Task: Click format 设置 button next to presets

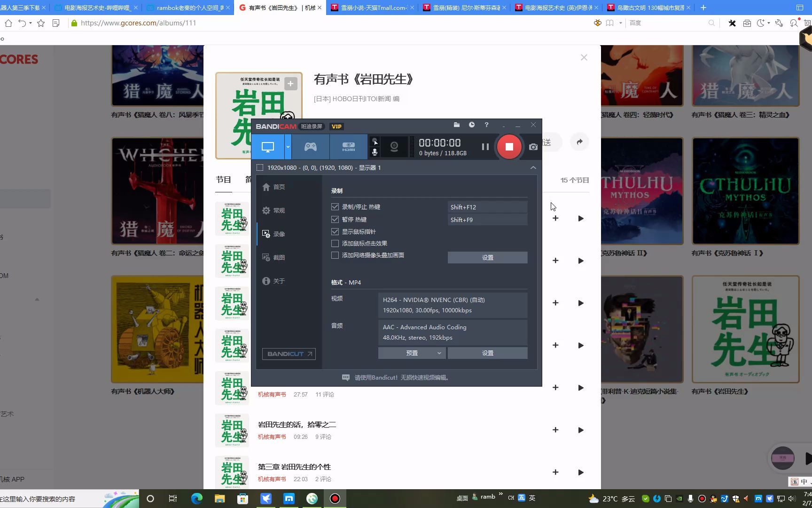Action: click(x=487, y=353)
